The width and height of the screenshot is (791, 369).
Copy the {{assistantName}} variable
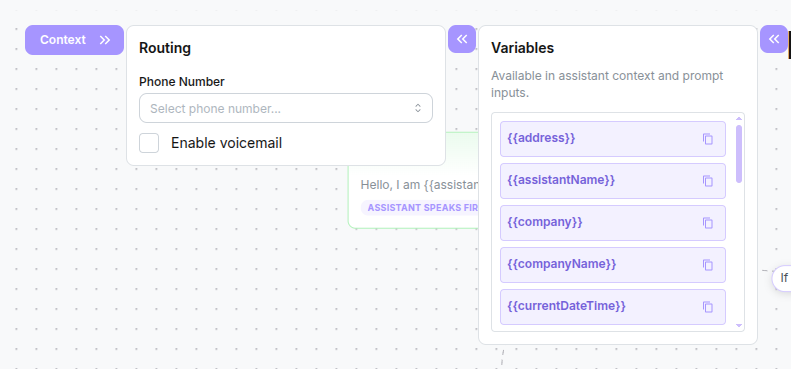click(708, 181)
